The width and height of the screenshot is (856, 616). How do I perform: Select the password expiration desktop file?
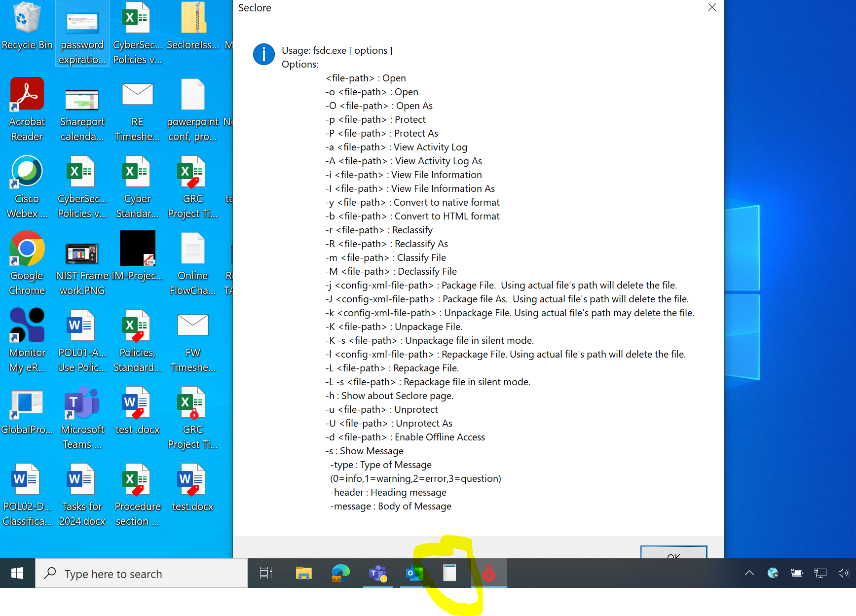click(82, 34)
